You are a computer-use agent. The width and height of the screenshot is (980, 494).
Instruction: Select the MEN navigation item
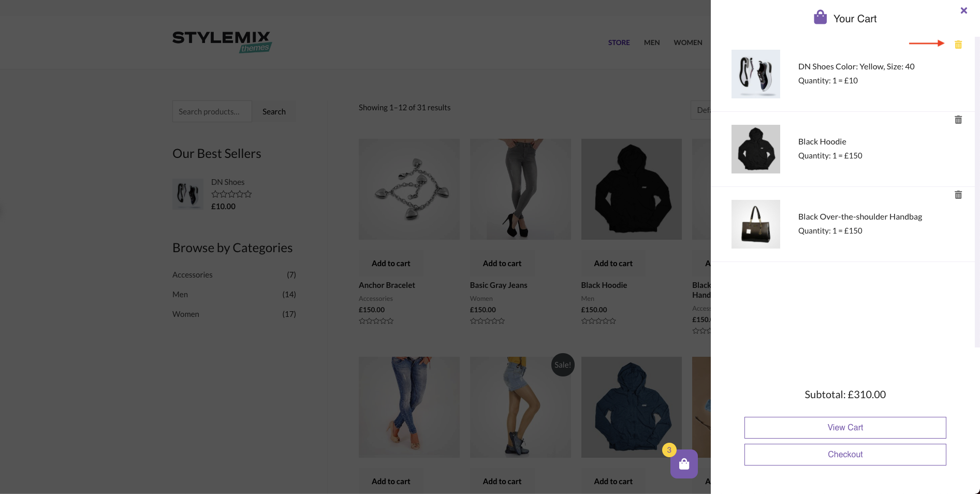click(652, 42)
